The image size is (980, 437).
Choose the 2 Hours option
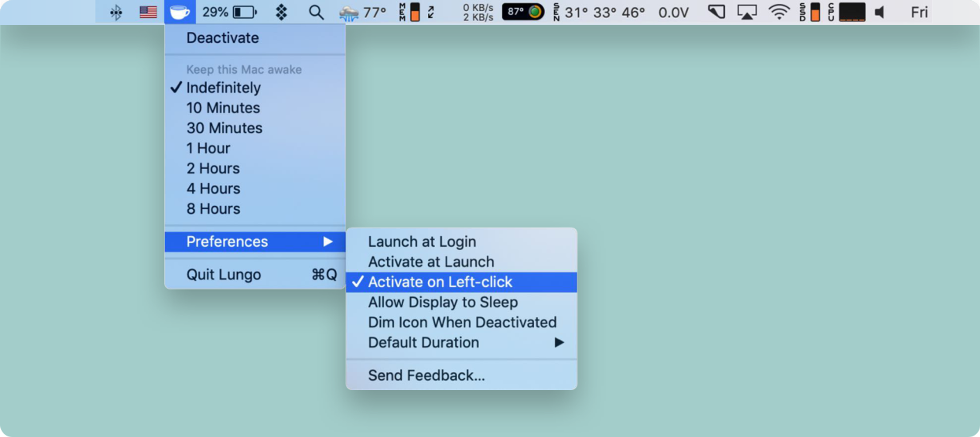click(213, 169)
